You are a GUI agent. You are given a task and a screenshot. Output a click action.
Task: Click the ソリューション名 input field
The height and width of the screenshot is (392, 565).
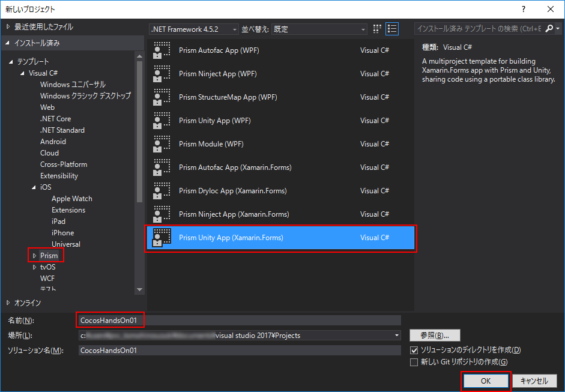[240, 350]
